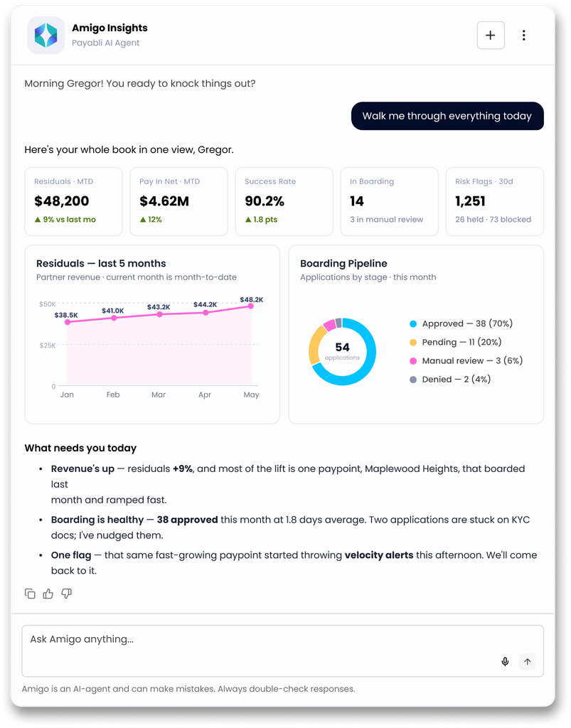571x728 pixels.
Task: Click the '1.8 pts' success rate change
Action: 261,220
